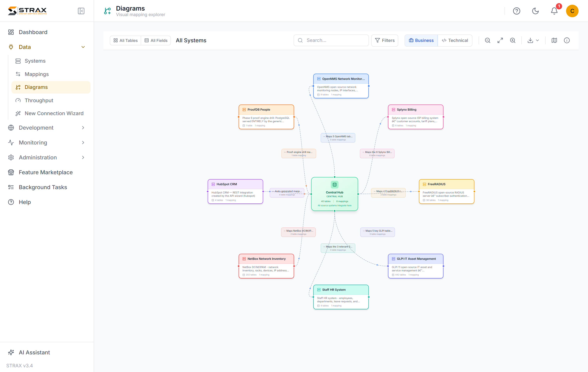Screen dimensions: 588x372
Task: Toggle the minimap icon
Action: pyautogui.click(x=554, y=40)
